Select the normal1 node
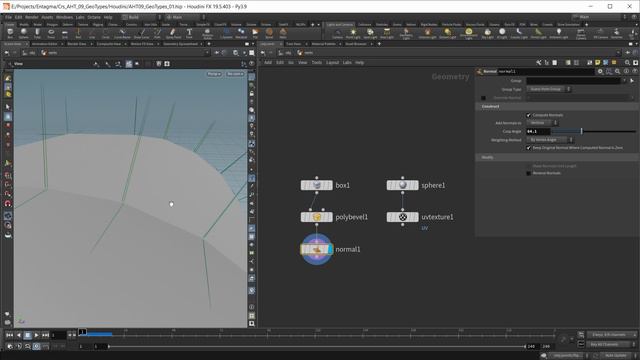Viewport: 640px width, 360px height. (316, 249)
